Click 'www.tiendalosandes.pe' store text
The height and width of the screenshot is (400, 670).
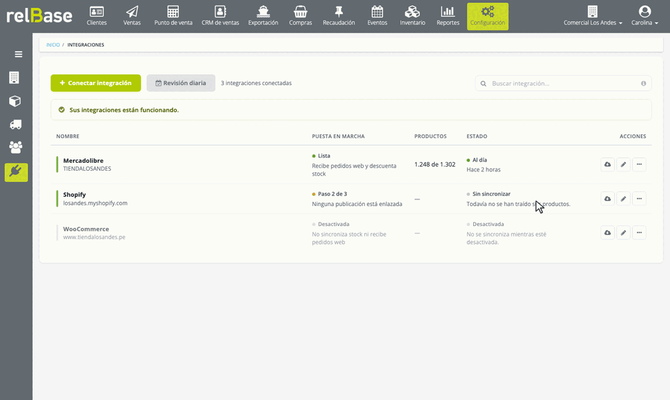pyautogui.click(x=94, y=237)
